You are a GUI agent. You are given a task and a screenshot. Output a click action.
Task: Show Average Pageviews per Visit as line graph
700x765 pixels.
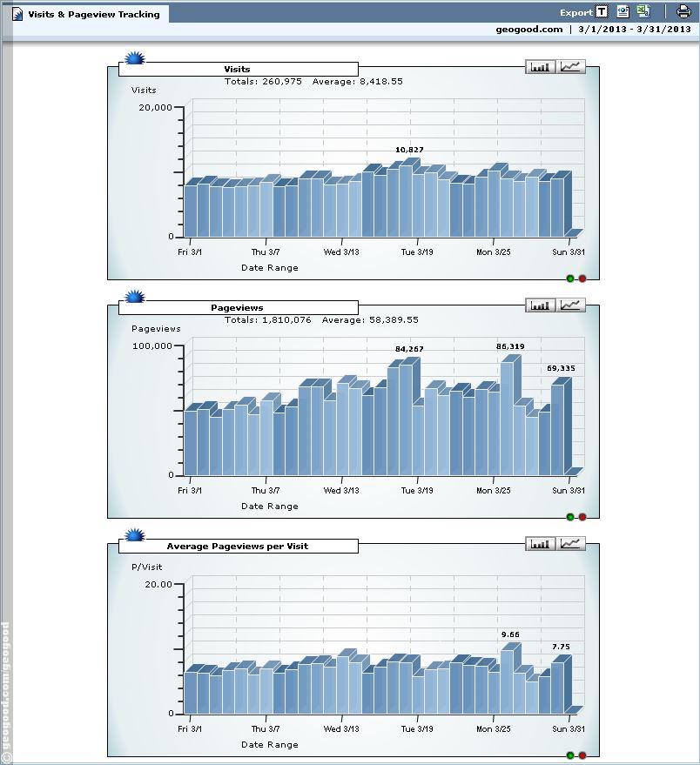tap(571, 544)
